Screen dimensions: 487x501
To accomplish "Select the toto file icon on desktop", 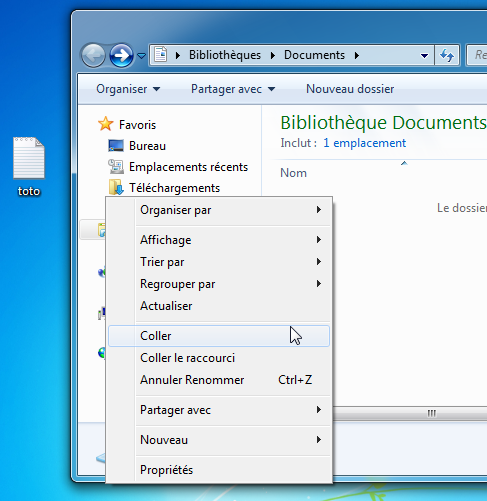I will click(x=29, y=158).
